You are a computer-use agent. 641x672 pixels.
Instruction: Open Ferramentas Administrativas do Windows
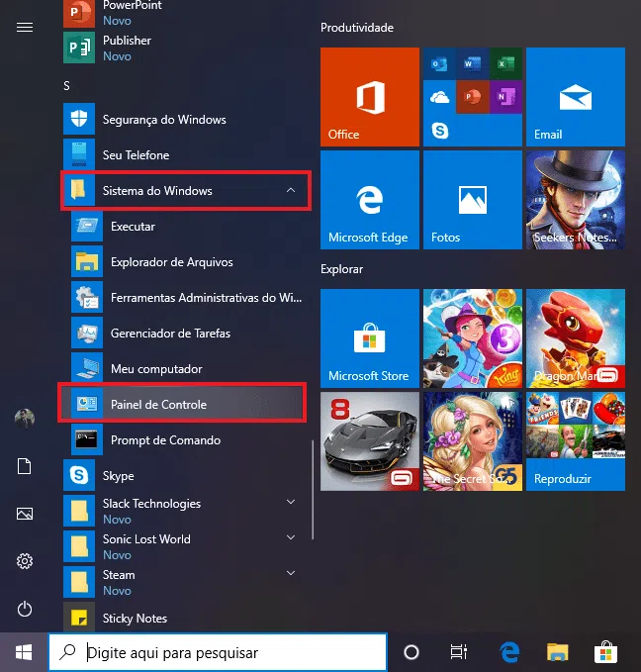tap(189, 297)
